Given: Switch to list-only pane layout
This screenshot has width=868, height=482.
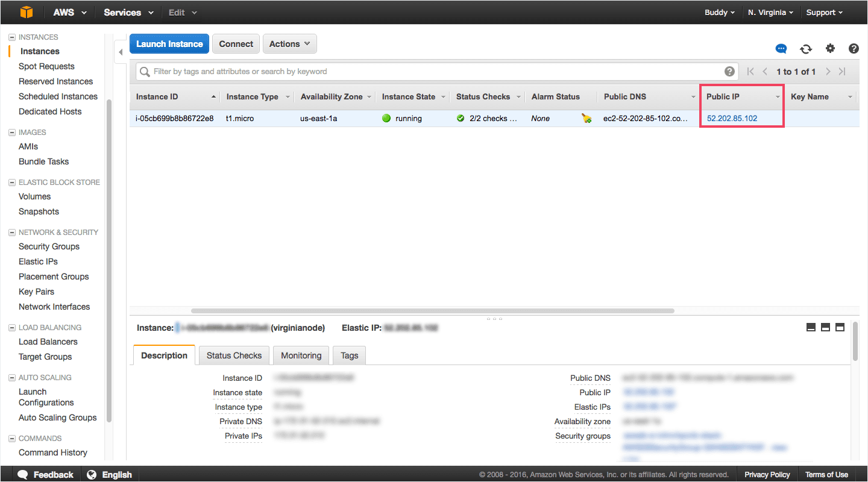Looking at the screenshot, I should point(811,327).
